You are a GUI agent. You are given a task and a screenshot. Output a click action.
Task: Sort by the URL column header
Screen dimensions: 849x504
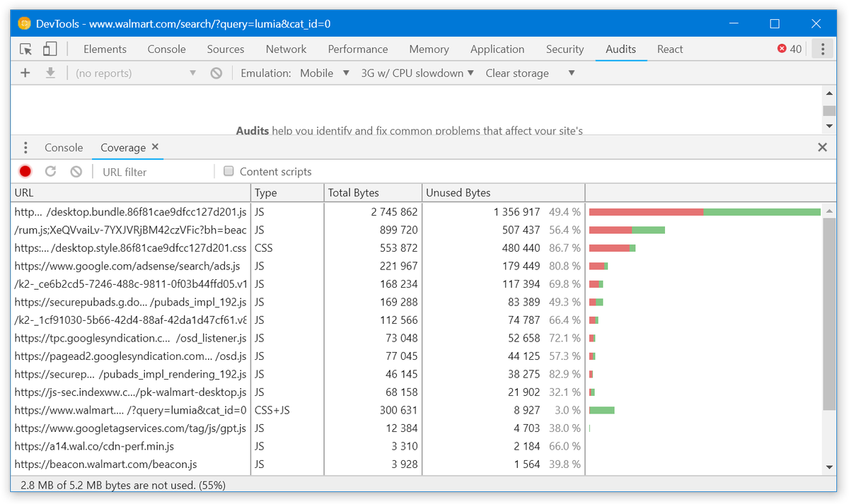(130, 192)
